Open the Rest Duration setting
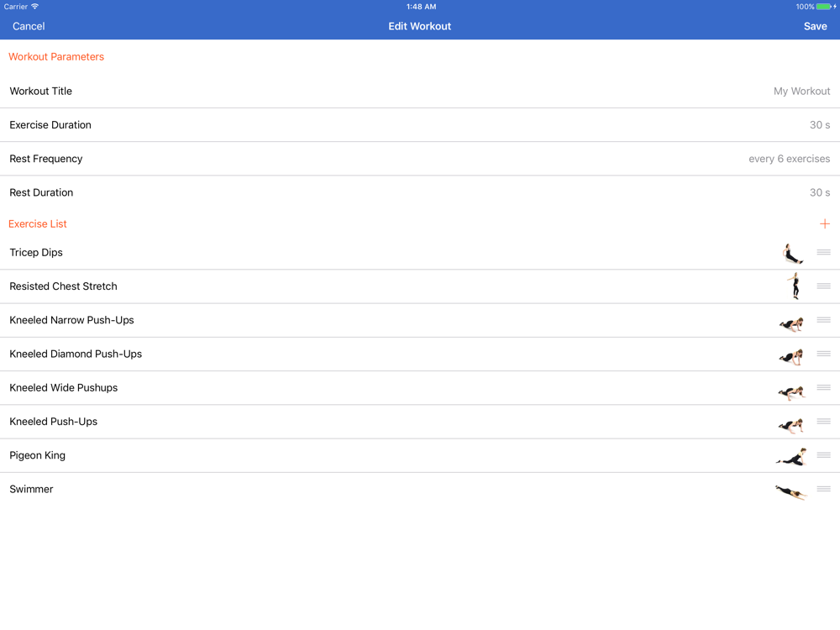Screen dimensions: 840x630 pyautogui.click(x=420, y=192)
